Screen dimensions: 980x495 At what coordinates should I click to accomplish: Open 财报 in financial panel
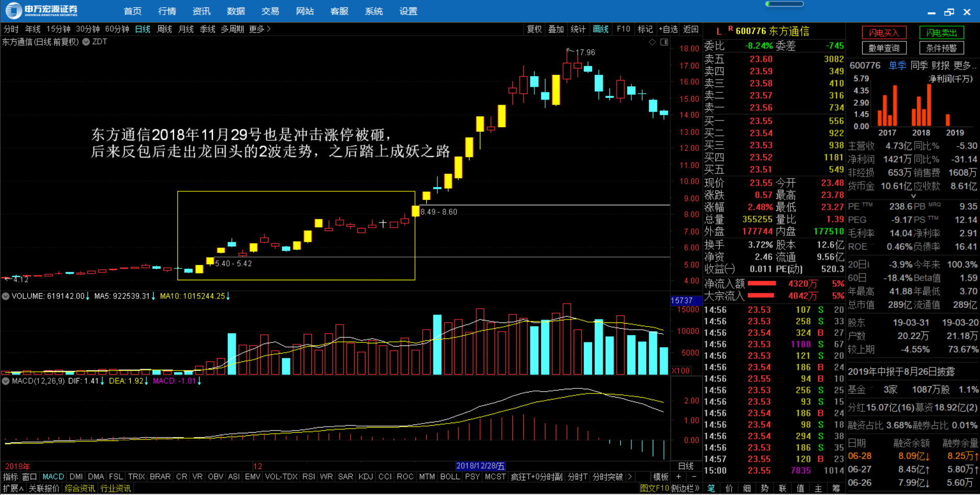[x=940, y=65]
